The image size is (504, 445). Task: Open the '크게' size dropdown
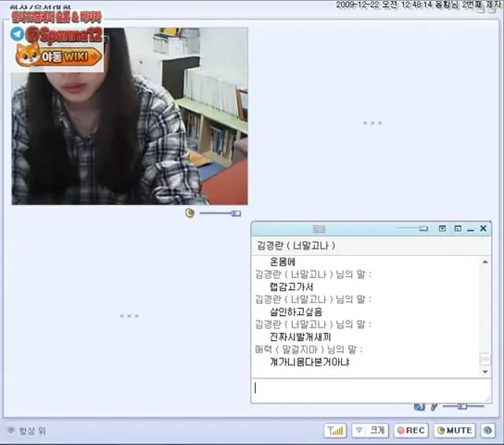(370, 431)
